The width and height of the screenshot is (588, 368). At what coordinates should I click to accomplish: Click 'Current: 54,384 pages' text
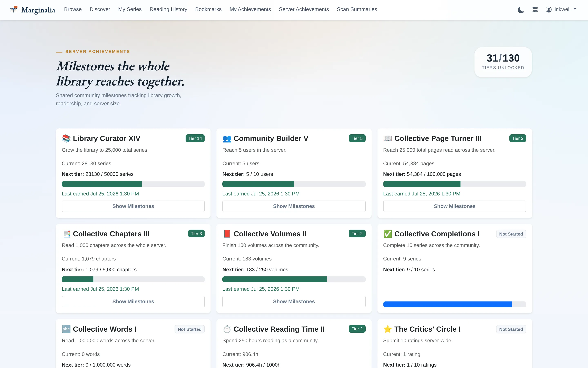pos(409,164)
